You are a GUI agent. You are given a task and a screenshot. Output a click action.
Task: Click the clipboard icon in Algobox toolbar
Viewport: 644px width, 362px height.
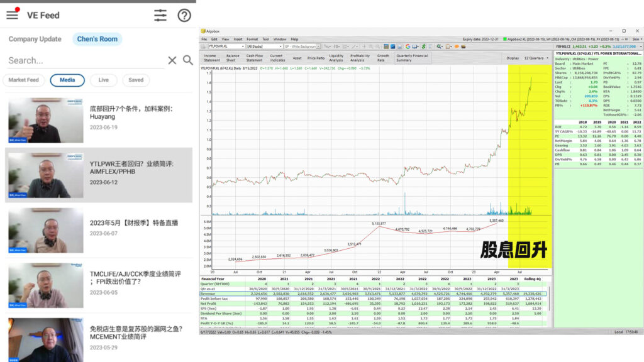point(448,47)
